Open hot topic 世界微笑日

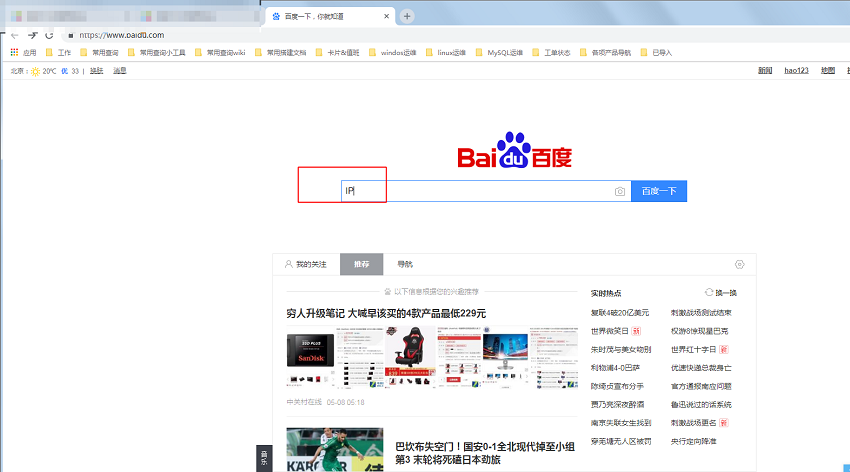(609, 331)
